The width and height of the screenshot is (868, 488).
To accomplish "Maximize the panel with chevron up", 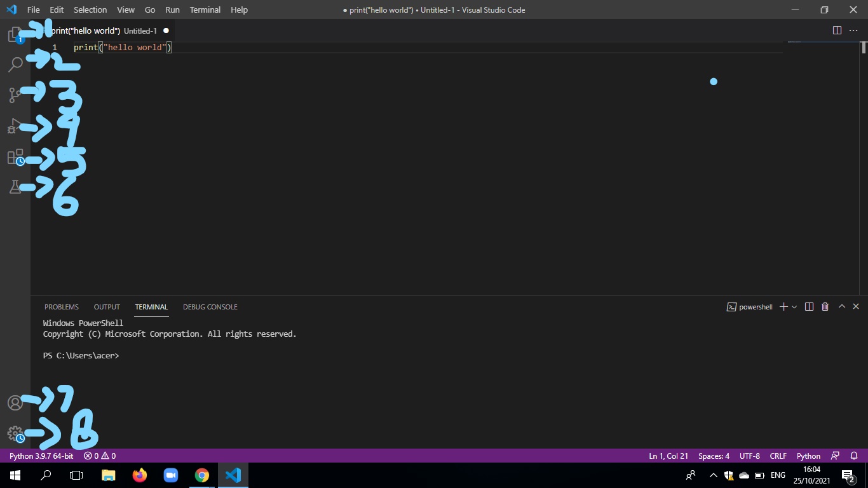I will coord(841,307).
